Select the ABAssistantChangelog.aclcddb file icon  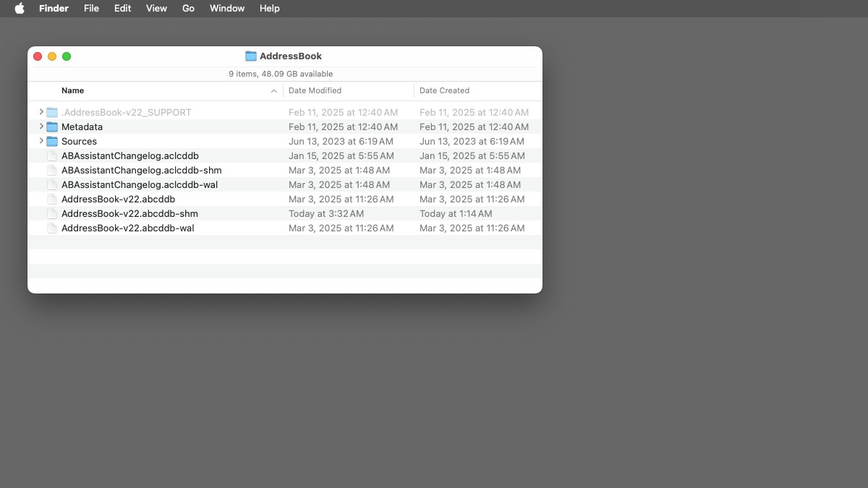tap(52, 155)
